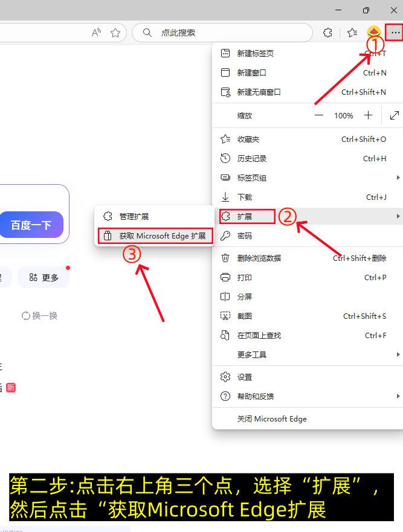Viewport: 403px width, 532px height.
Task: Expand the 帮助和反馈 submenu arrow
Action: coord(398,396)
